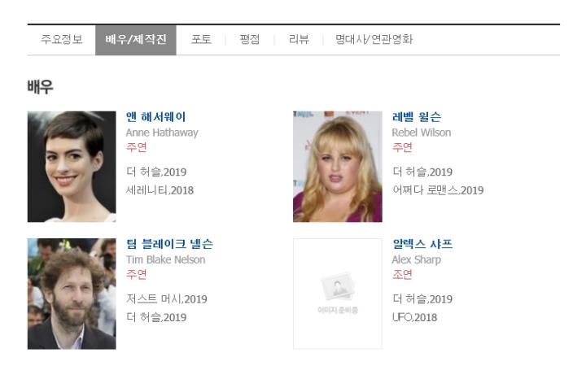This screenshot has height=392, width=586.
Task: Click Rebel Wilson's profile photo
Action: [x=338, y=167]
